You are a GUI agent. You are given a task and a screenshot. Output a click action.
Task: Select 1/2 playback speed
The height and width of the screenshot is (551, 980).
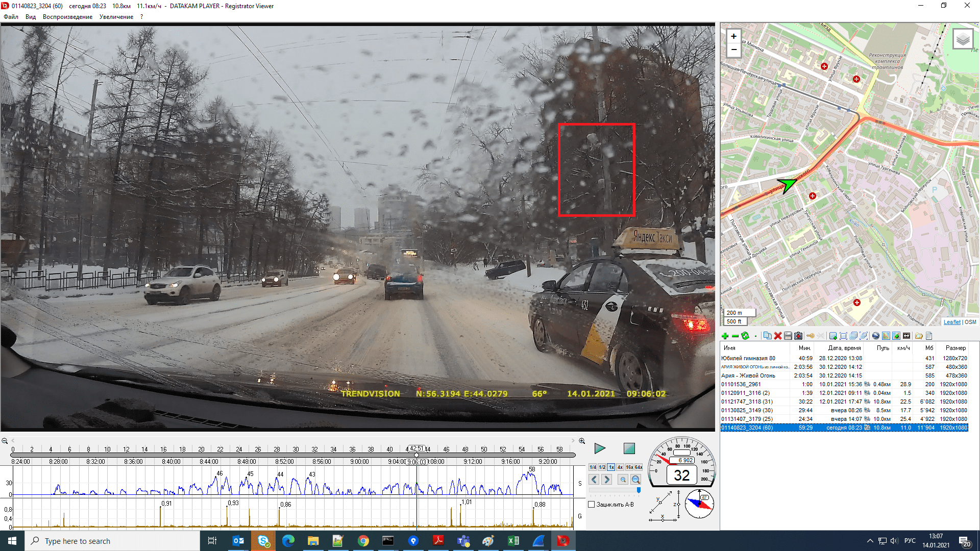pyautogui.click(x=602, y=467)
